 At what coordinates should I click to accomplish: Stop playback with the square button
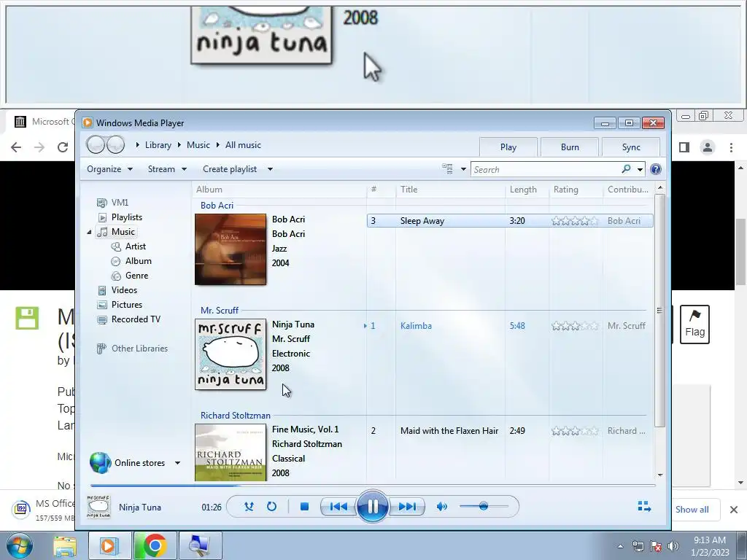[x=304, y=507]
